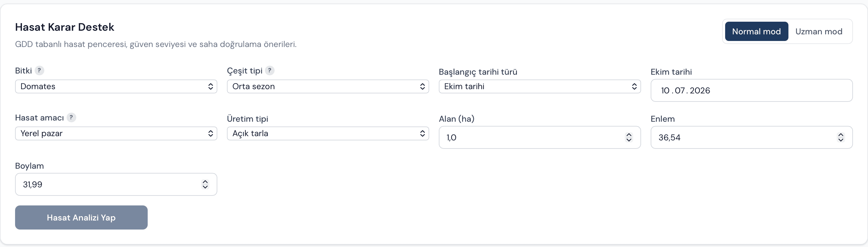Click the year 2026 in the date field
The image size is (868, 247).
(700, 91)
